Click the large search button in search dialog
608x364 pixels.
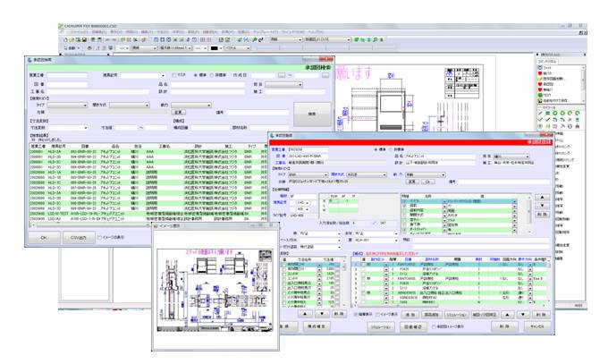312,114
